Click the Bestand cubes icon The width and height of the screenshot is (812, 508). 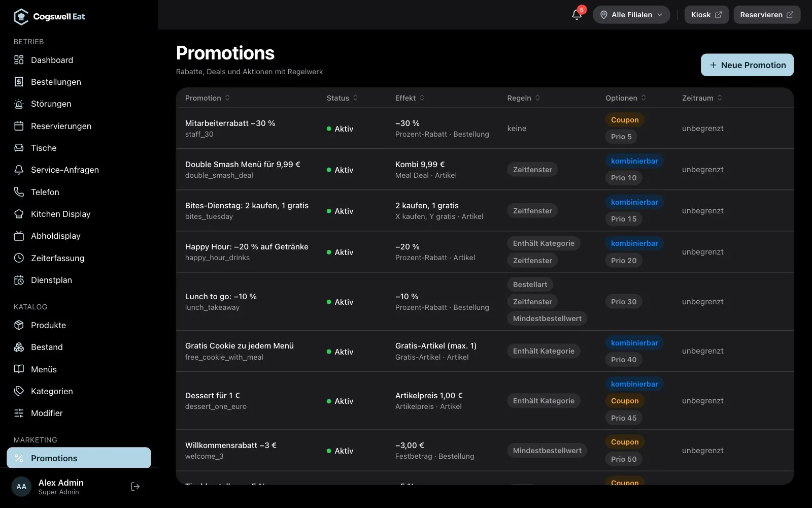pyautogui.click(x=19, y=347)
